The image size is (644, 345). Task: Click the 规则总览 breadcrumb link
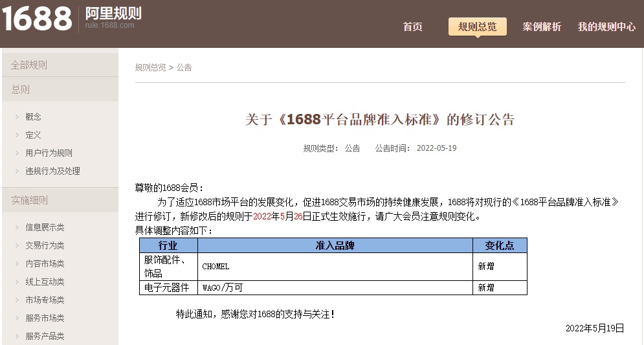150,67
